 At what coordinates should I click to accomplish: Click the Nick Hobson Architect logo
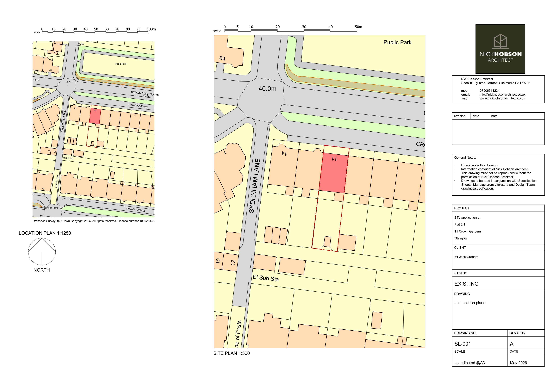(500, 49)
